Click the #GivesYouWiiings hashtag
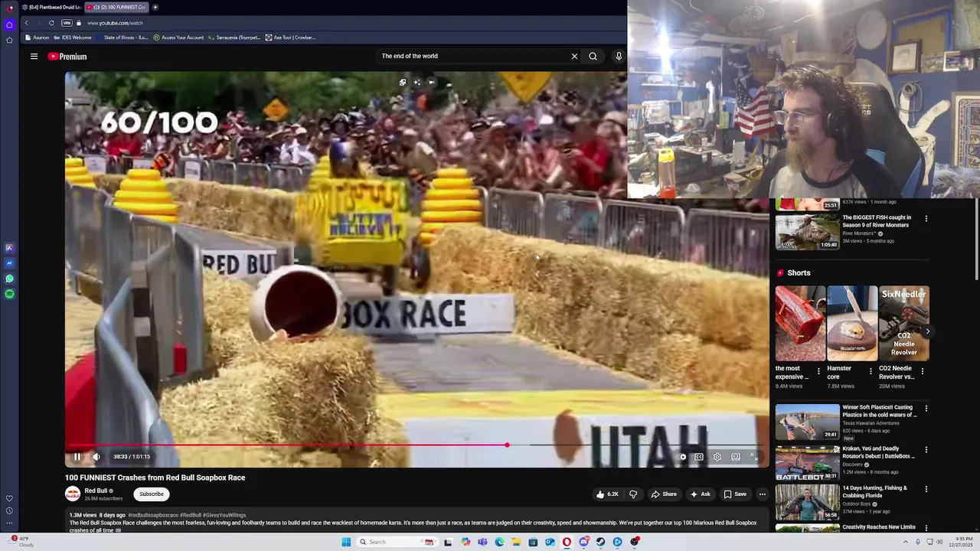980x551 pixels. point(225,515)
